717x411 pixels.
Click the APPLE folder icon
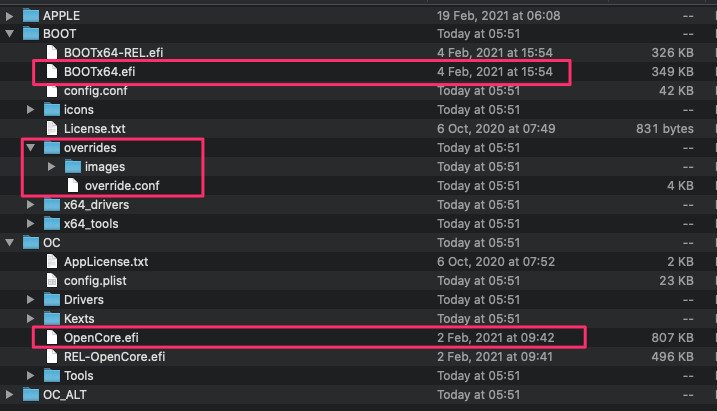tap(31, 16)
